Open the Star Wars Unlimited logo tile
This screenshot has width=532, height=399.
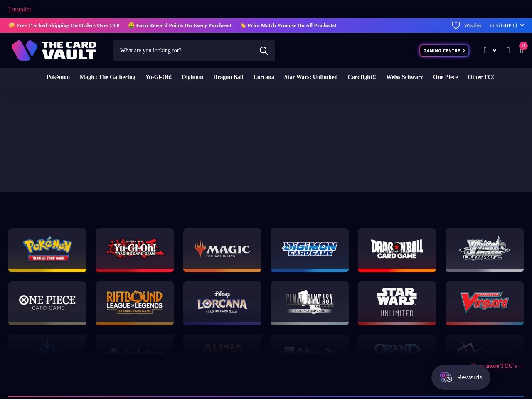[x=397, y=303]
